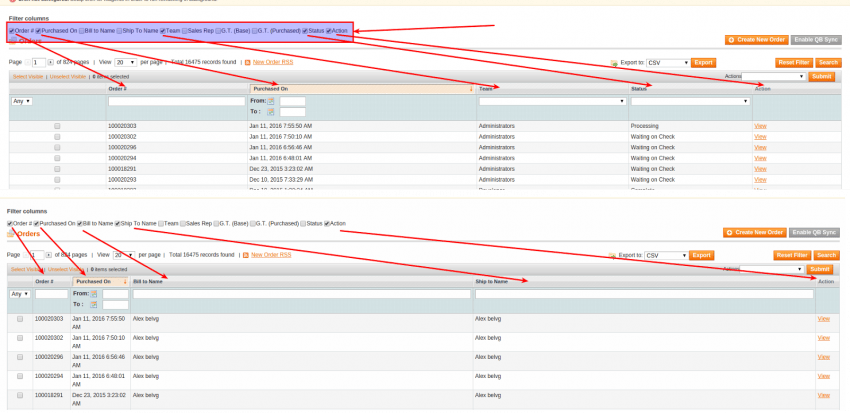Open the Actions dropdown in the lower grid
850x413 pixels.
772,269
